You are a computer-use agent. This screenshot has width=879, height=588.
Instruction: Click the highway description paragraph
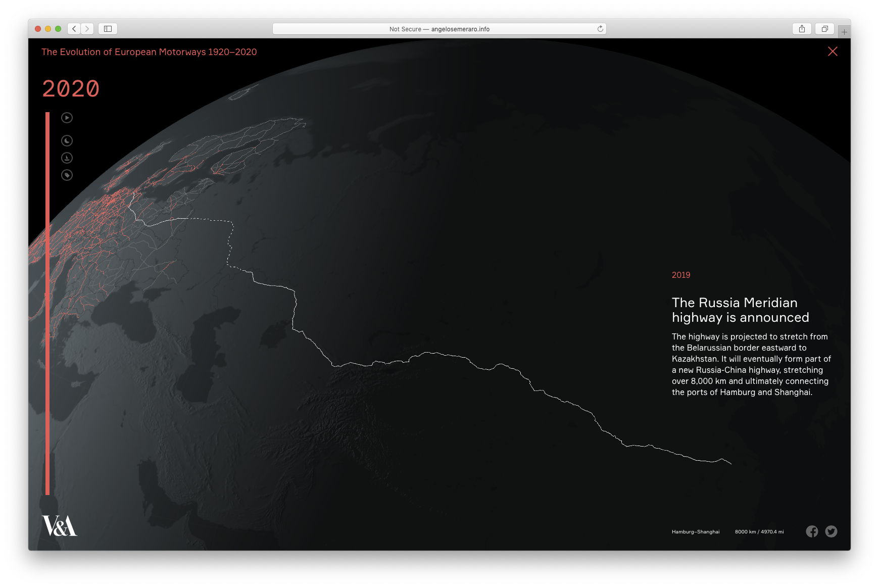(x=751, y=364)
